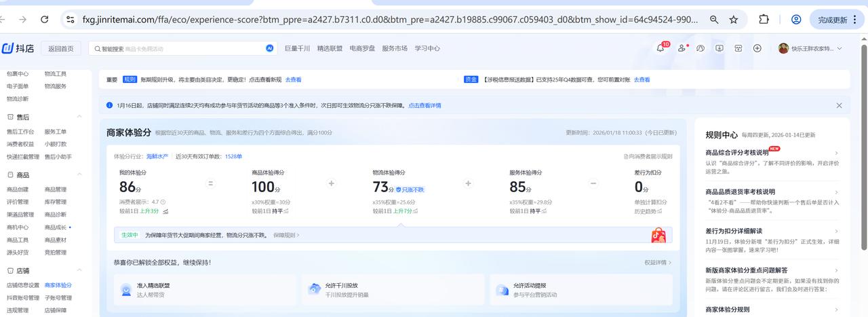Viewport: 868px width, 317px height.
Task: Click the 返回首页 button
Action: click(x=61, y=48)
